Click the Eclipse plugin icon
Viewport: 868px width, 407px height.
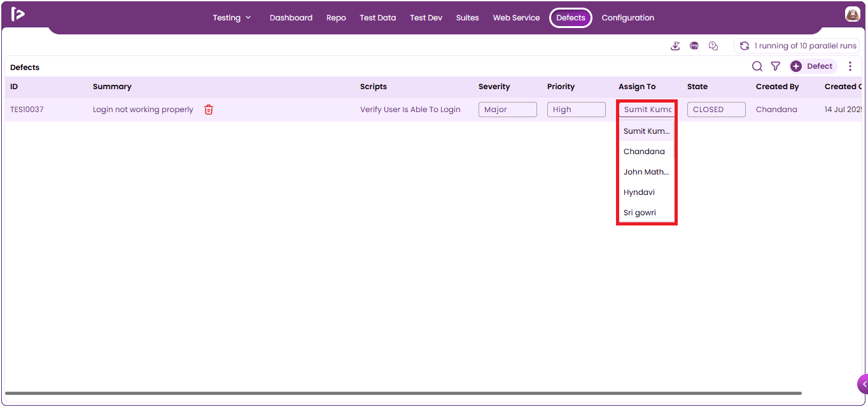694,46
